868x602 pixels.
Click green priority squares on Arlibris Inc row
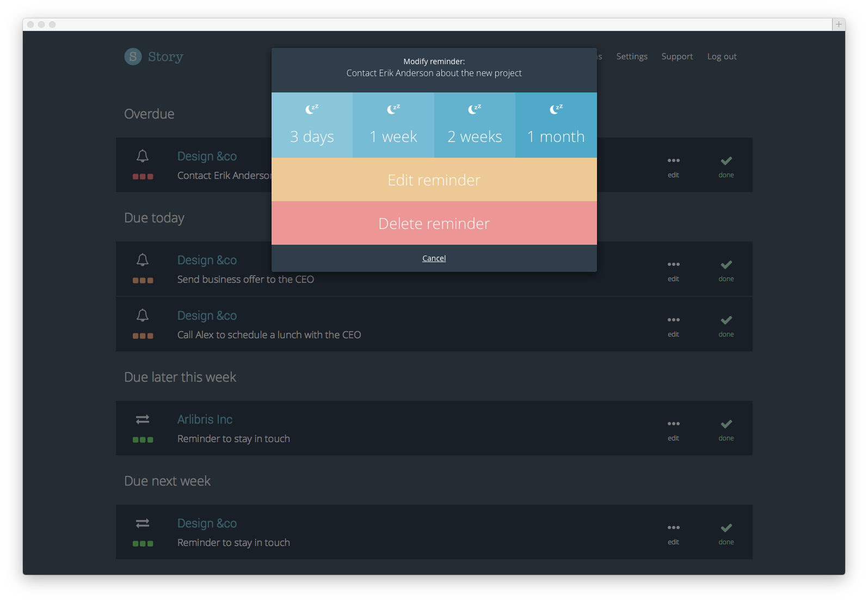[x=143, y=440]
